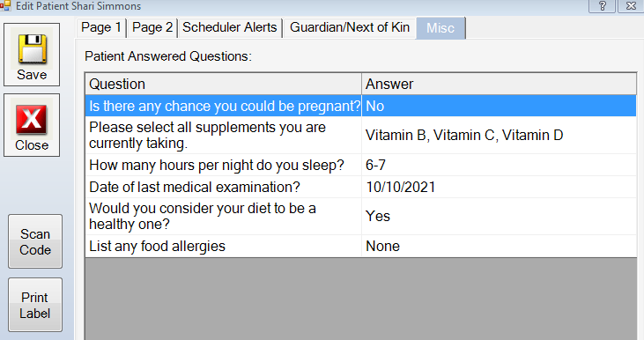The height and width of the screenshot is (340, 644).
Task: Click the application icon in title bar
Action: click(x=5, y=6)
